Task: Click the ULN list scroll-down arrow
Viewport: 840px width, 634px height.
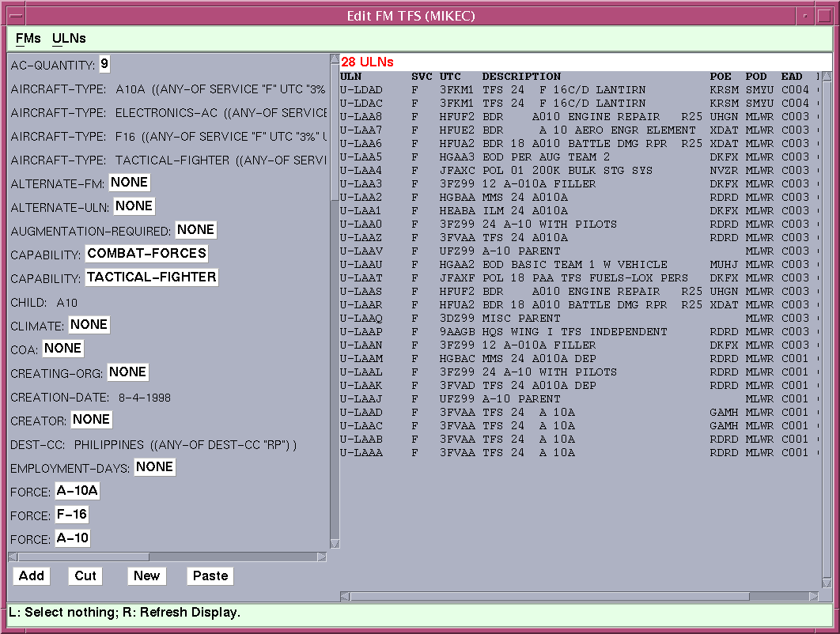Action: click(x=827, y=583)
